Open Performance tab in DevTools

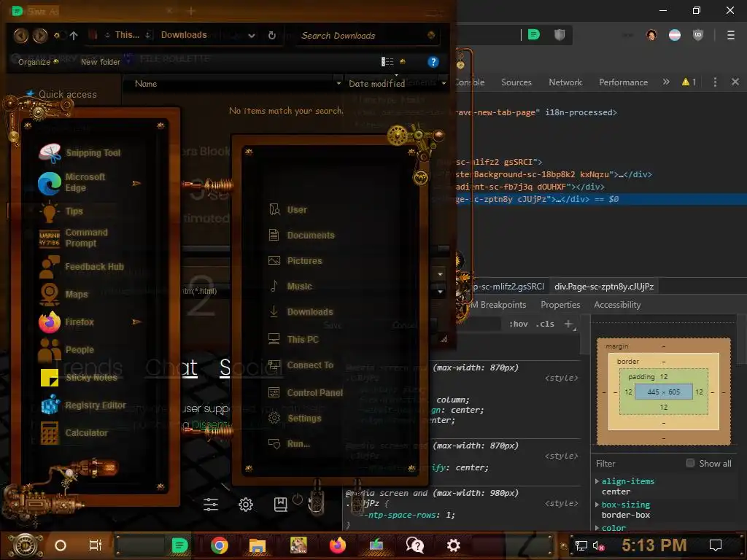pos(623,82)
